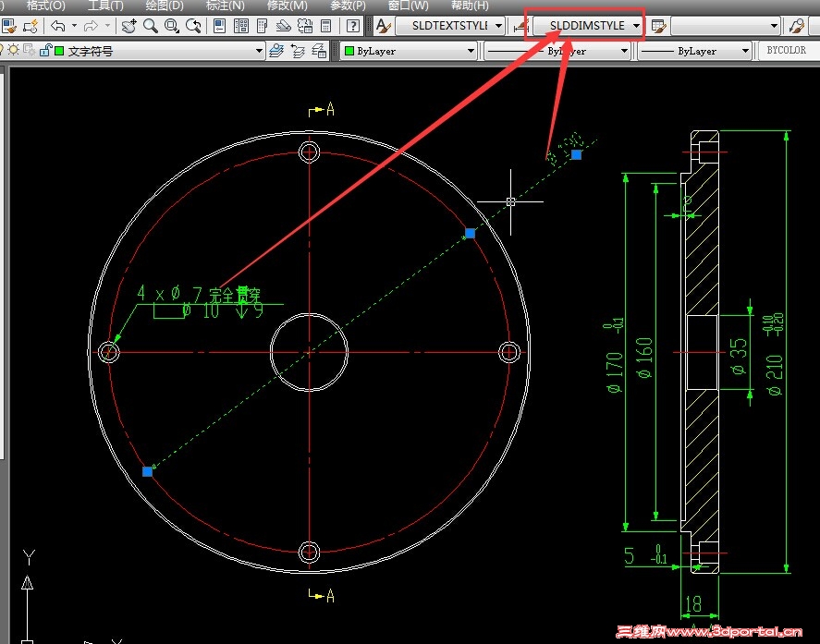Open the Sheet Set Manager icon
This screenshot has width=820, height=644.
coord(283,26)
